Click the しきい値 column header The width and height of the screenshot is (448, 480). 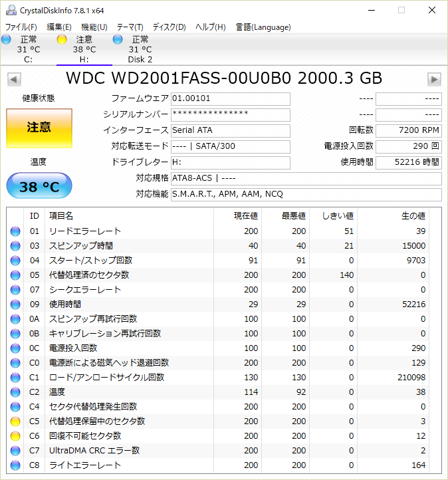pos(334,216)
